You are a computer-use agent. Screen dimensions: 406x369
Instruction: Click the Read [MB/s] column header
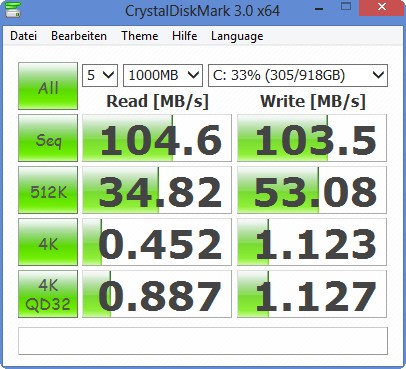157,101
